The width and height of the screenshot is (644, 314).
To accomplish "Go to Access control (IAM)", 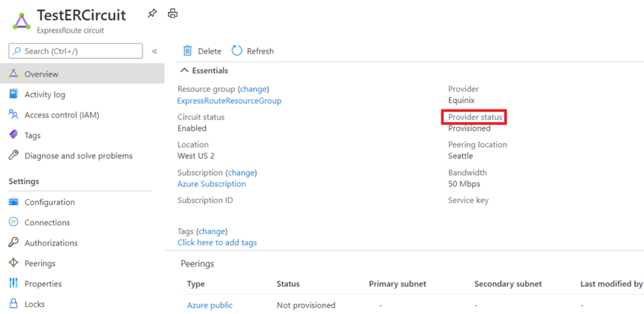I will (82, 115).
